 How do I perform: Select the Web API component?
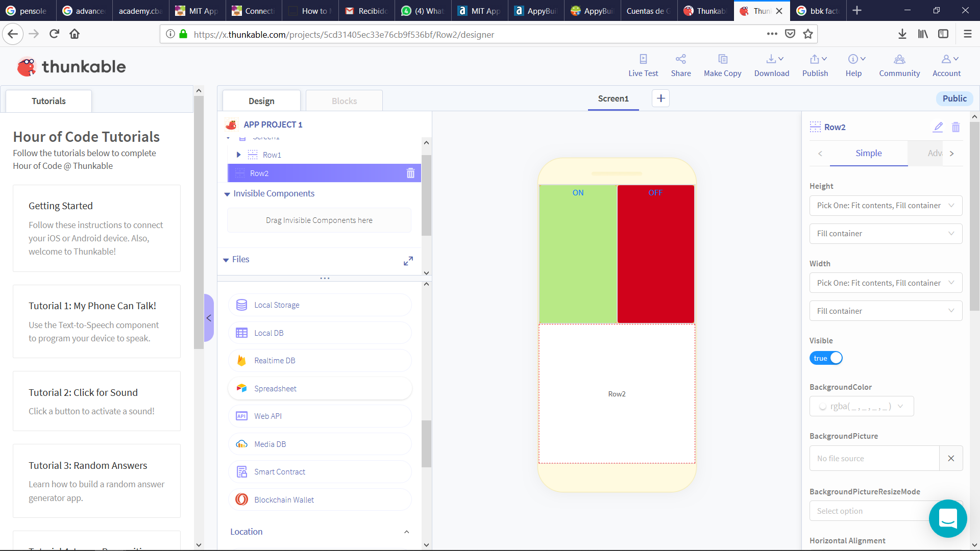click(319, 416)
